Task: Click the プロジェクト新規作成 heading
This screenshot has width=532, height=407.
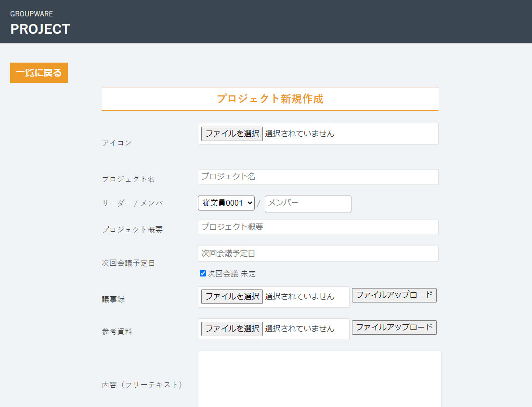Action: pyautogui.click(x=270, y=99)
